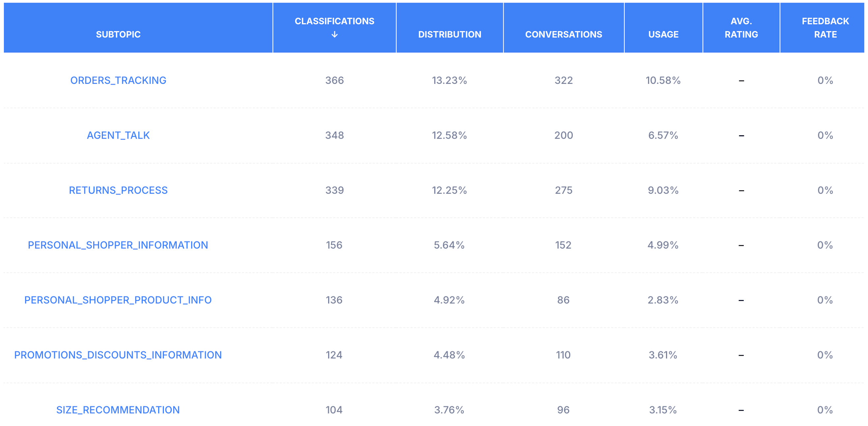Click the 275 conversations value for RETURNS_PROCESS
Viewport: 868px width, 426px height.
coord(564,190)
